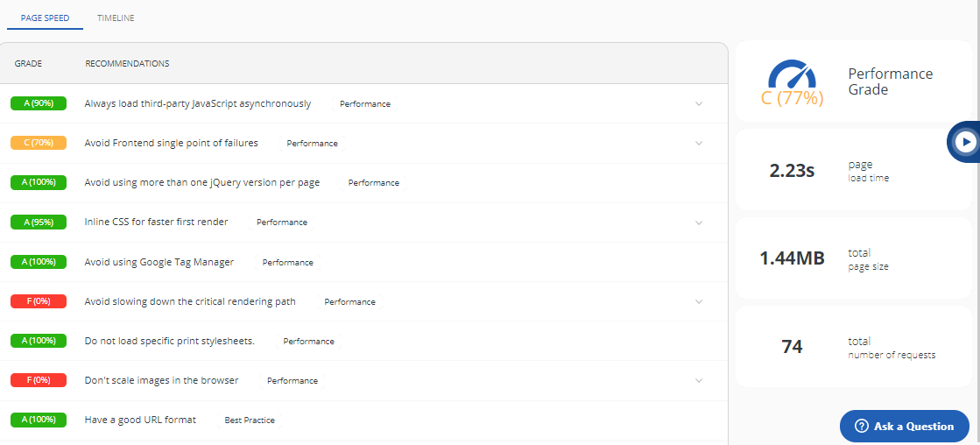
Task: Click Best Practice tag on URL format row
Action: (250, 420)
